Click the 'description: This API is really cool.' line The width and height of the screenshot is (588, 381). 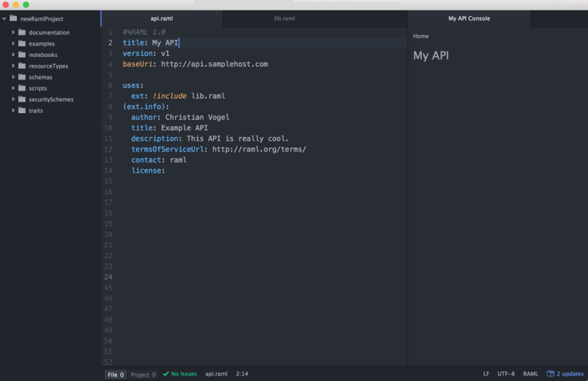click(210, 139)
